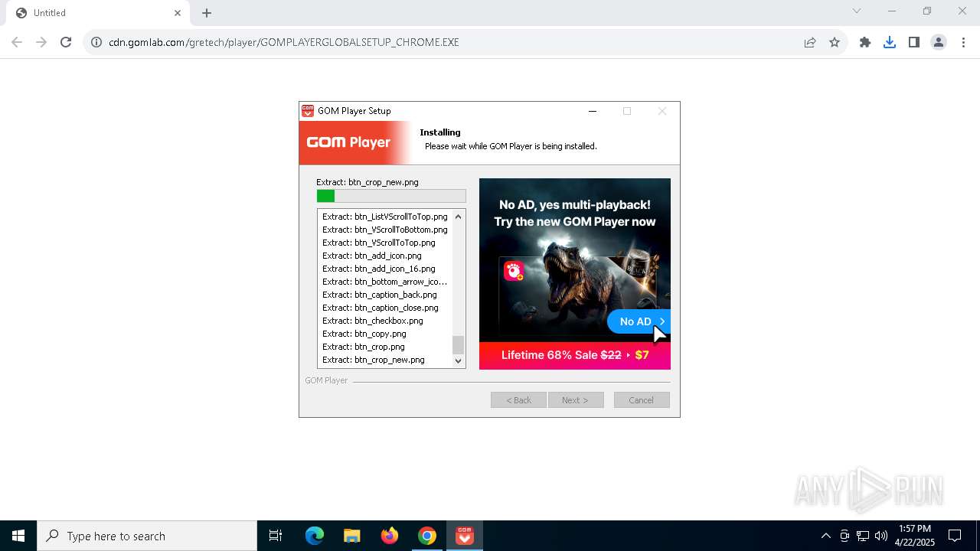Open Chrome Extensions puzzle icon
Screen dimensions: 980x551
(x=865, y=42)
